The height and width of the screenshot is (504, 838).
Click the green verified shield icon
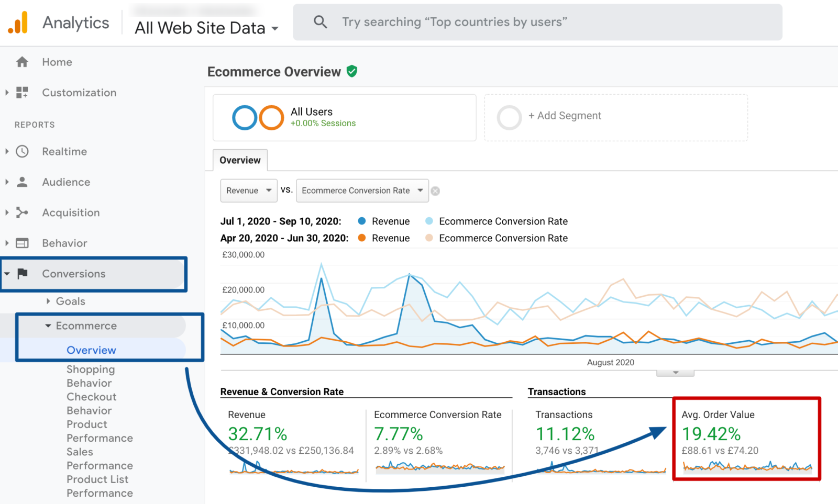pyautogui.click(x=352, y=71)
